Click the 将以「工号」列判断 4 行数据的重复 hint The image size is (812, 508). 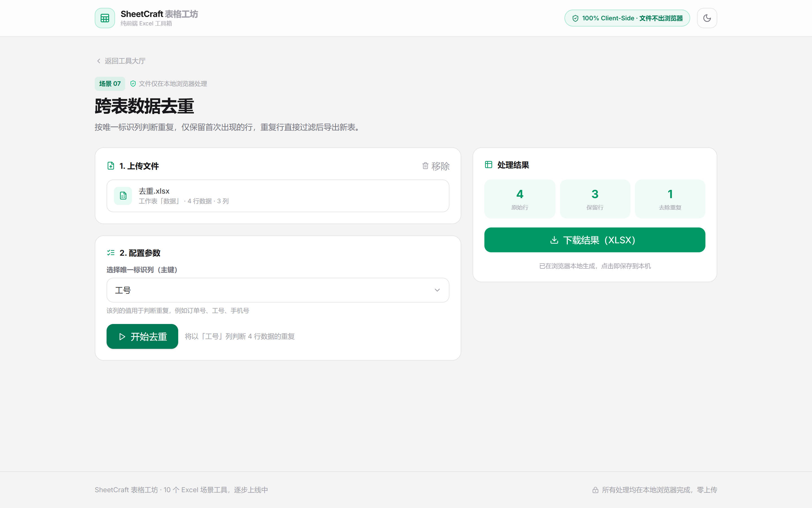240,336
